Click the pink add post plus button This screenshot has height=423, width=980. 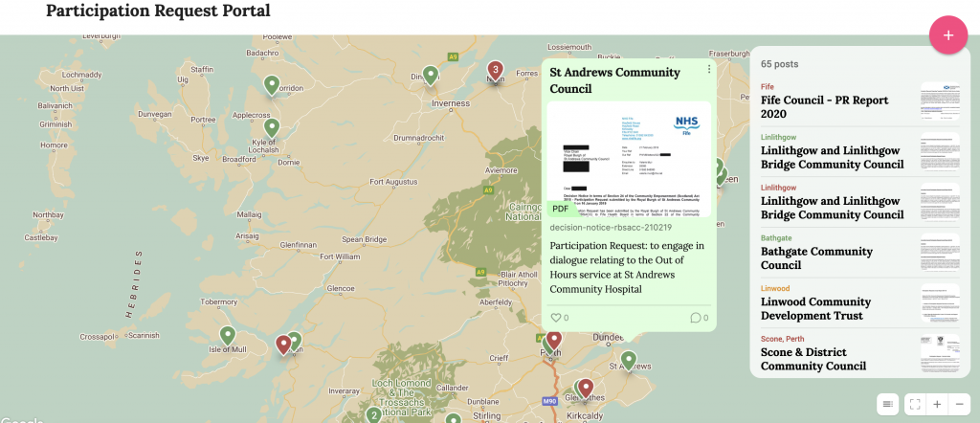(948, 35)
